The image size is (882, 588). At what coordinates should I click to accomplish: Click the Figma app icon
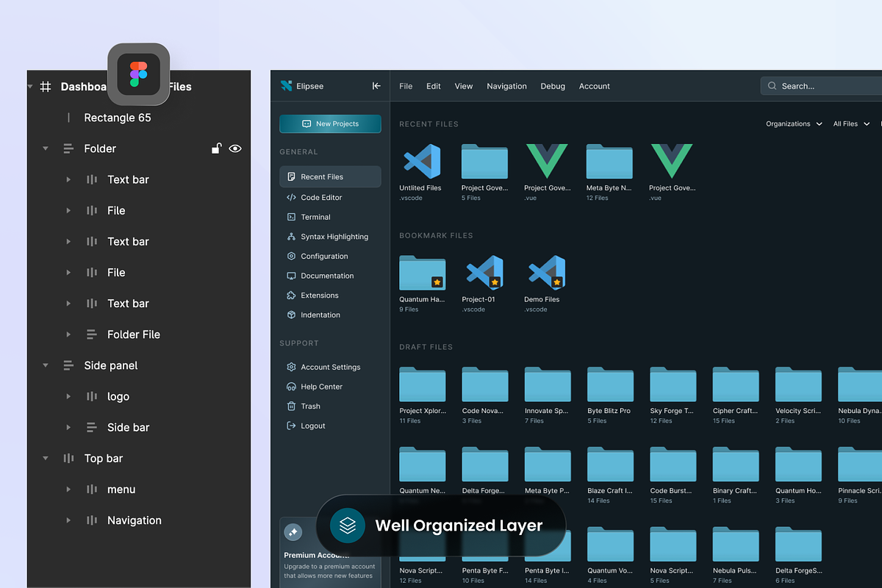click(139, 74)
